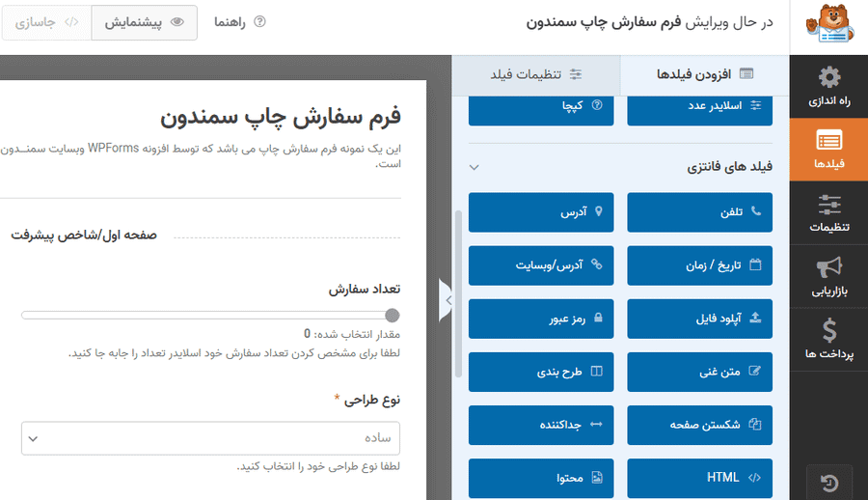Switch to تنظیمات فیلد tab
This screenshot has height=500, width=868.
click(536, 74)
